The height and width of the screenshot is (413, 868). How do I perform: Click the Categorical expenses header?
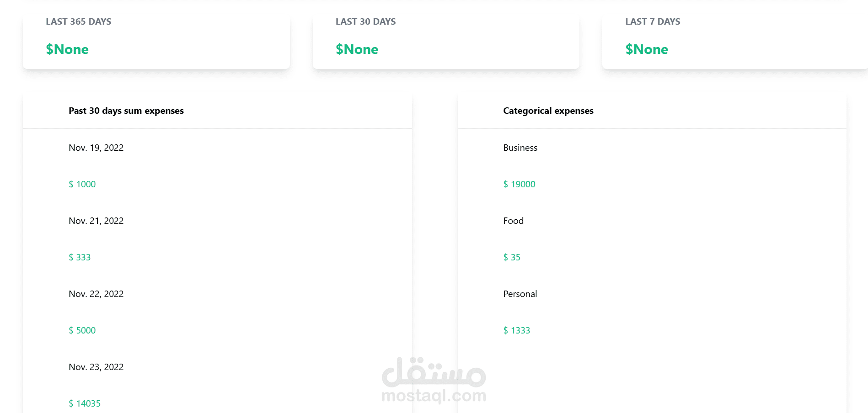pos(548,111)
